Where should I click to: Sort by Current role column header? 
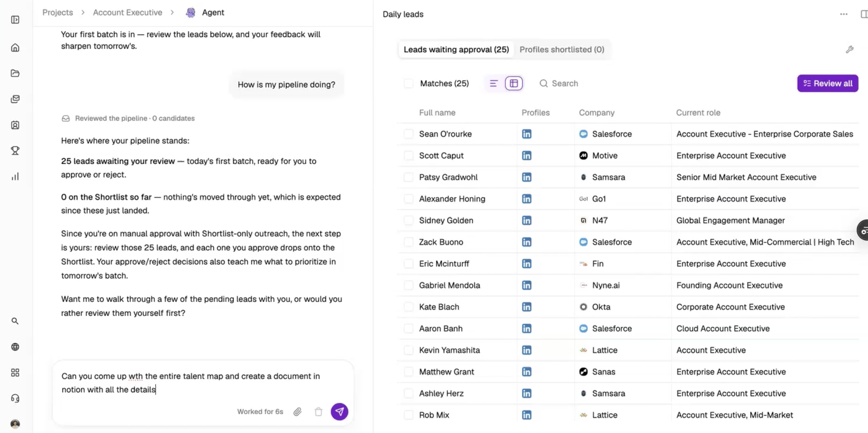point(698,113)
